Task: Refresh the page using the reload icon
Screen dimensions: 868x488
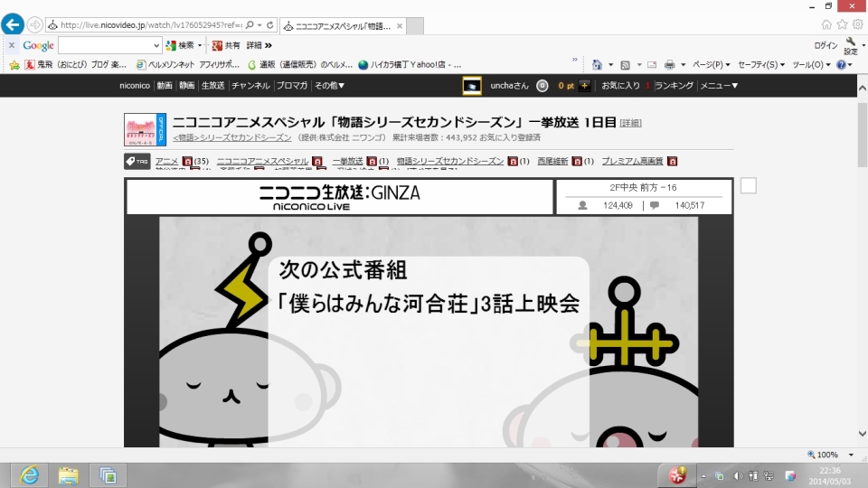Action: (270, 25)
